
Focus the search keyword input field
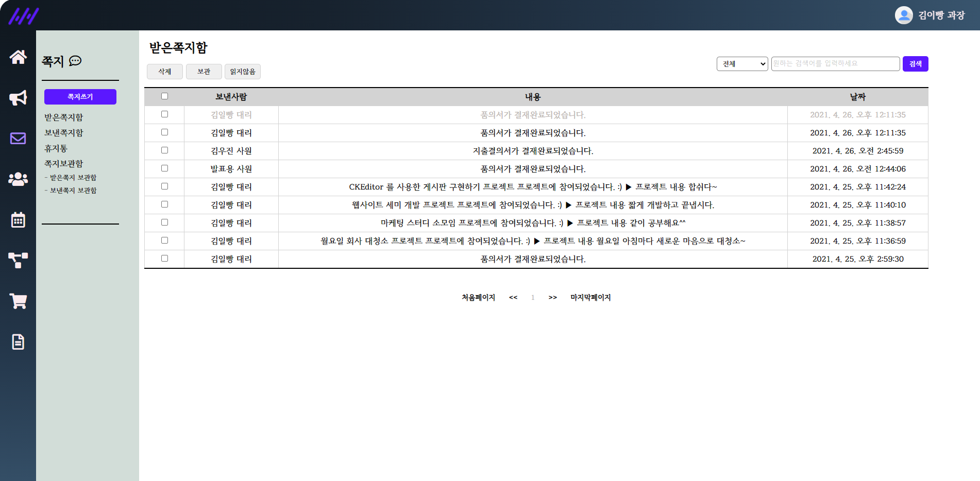click(x=835, y=64)
